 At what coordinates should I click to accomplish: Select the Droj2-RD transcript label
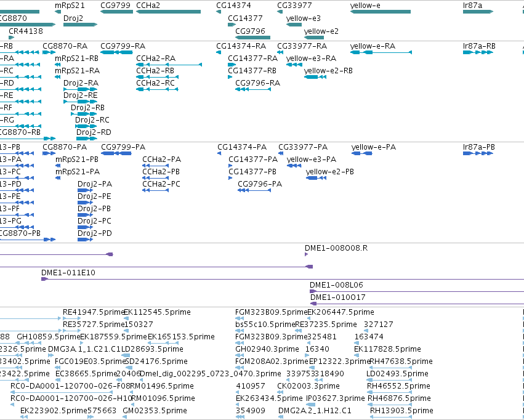(x=94, y=132)
